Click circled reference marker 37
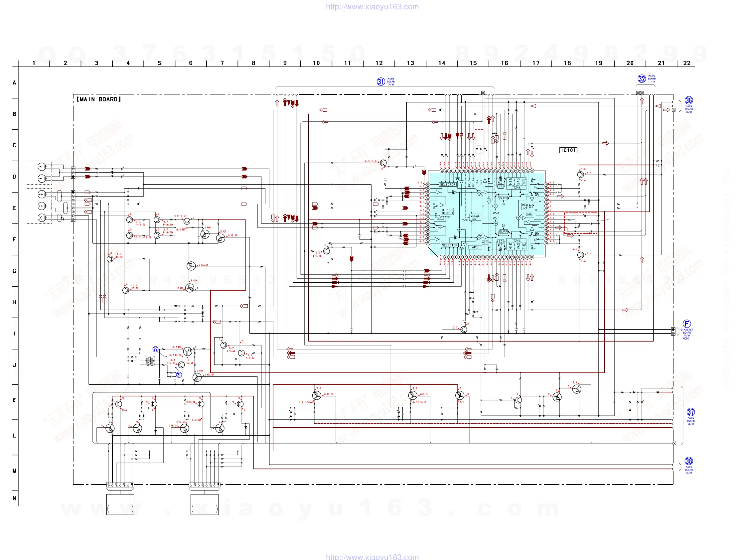 click(x=690, y=412)
